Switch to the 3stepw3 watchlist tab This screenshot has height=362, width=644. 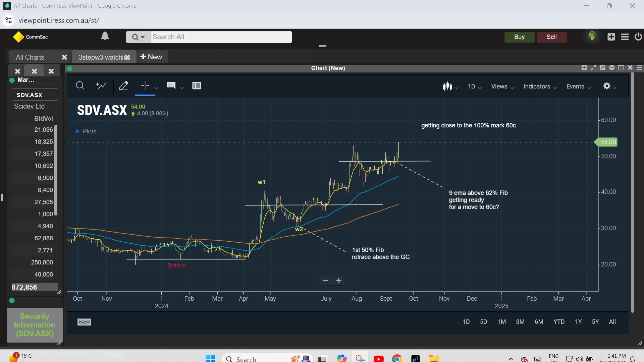[102, 57]
